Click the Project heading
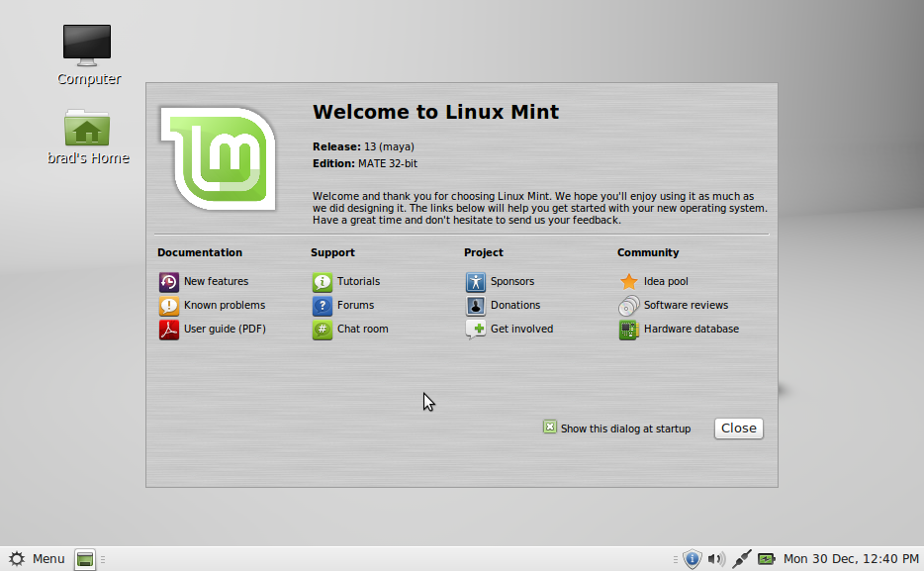Viewport: 924px width, 571px height. point(483,252)
